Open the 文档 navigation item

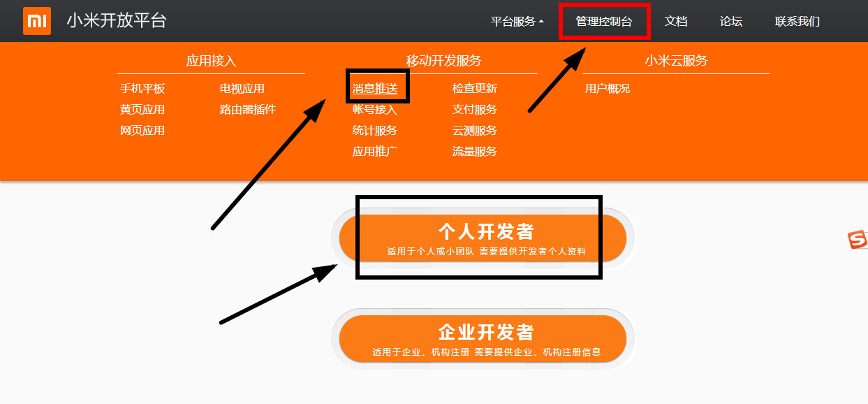point(676,22)
